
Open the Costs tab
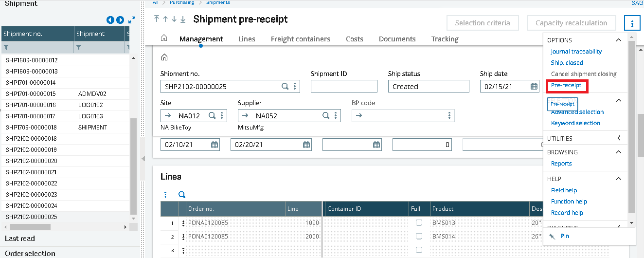coord(354,39)
